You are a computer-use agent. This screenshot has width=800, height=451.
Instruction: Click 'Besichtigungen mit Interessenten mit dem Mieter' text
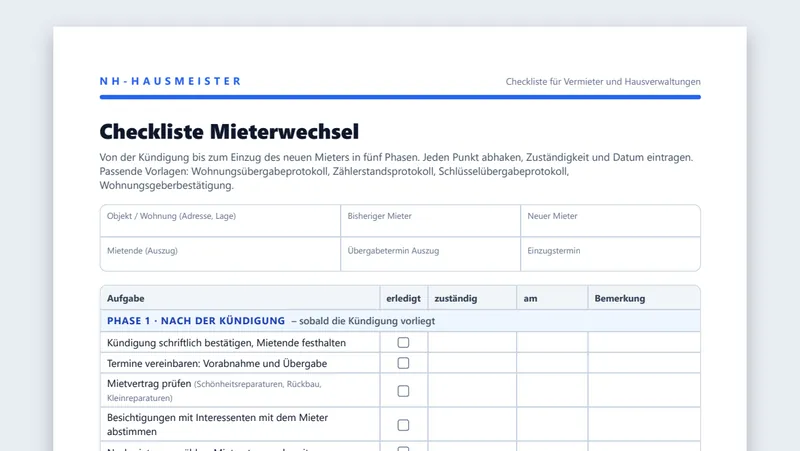pos(217,417)
